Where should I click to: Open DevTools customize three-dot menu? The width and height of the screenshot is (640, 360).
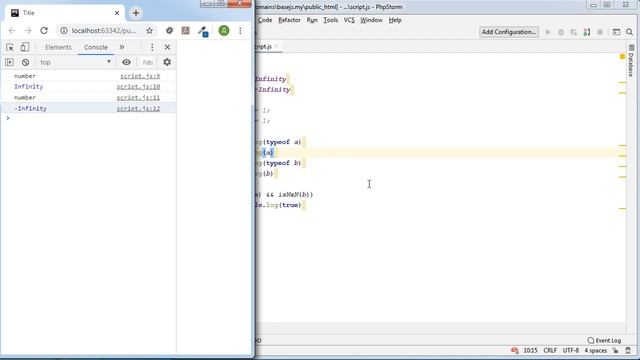(x=152, y=47)
